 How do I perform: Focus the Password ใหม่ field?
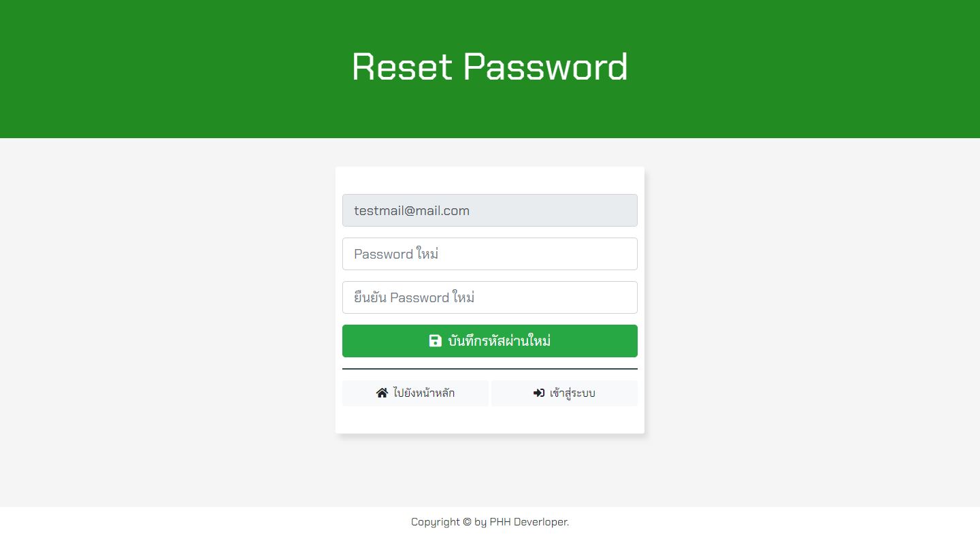(x=490, y=254)
